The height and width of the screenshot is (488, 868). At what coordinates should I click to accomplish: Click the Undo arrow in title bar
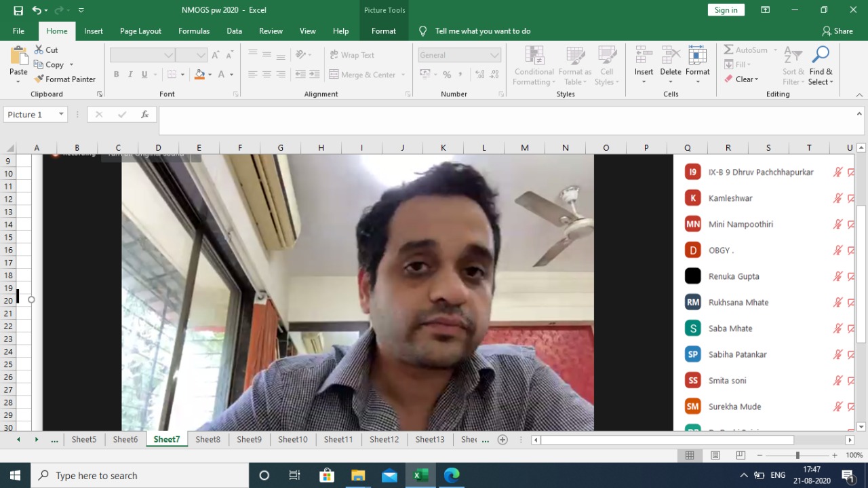click(x=37, y=10)
